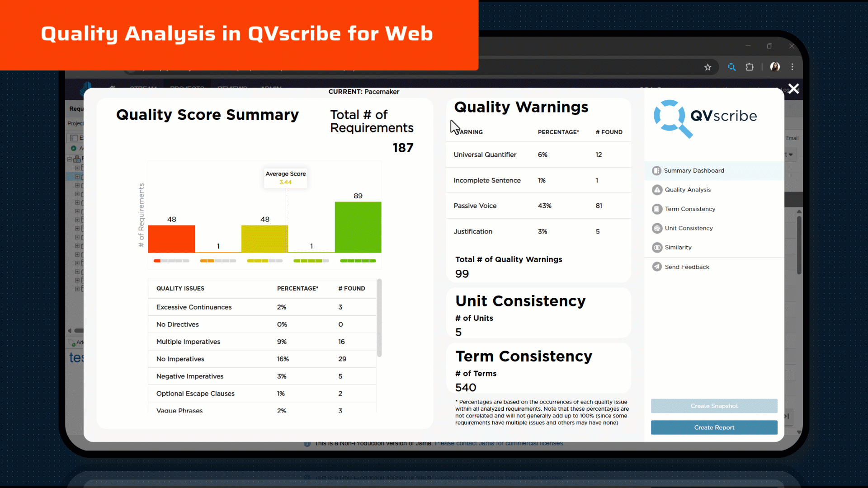Select the Optional Escape Clauses row
This screenshot has height=488, width=868.
point(262,394)
